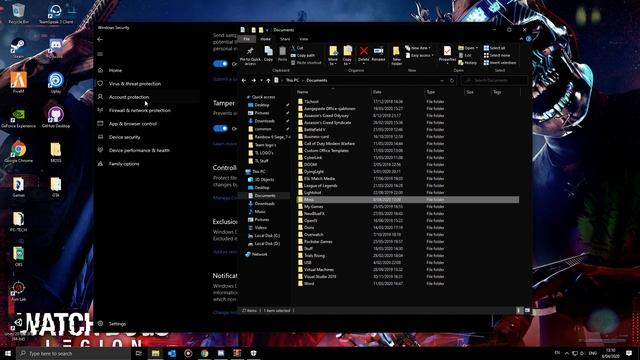Open GeForce Experience desktop shortcut
Image resolution: width=640 pixels, height=360 pixels.
click(18, 118)
